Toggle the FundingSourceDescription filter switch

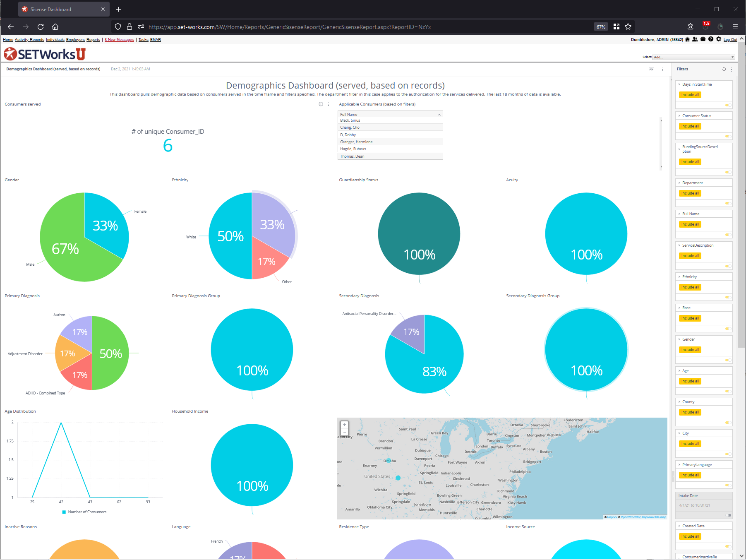point(728,172)
